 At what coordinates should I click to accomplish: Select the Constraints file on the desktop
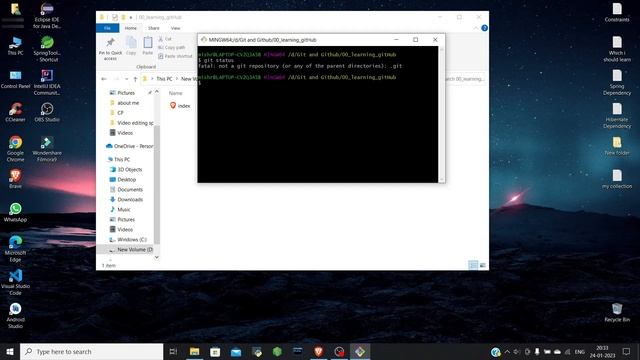(x=617, y=12)
